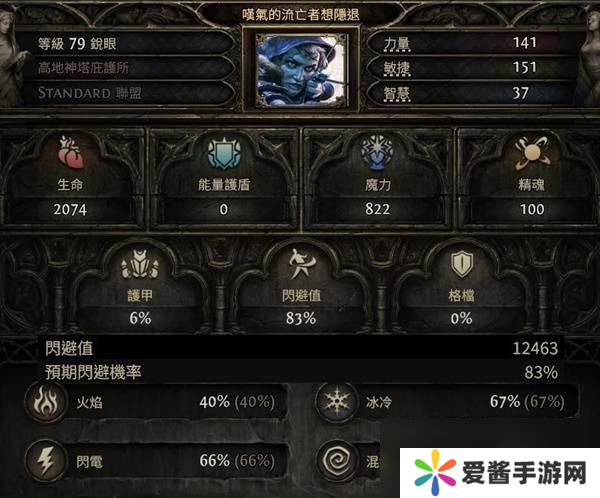Click the Chaos resistance spiral icon

pos(337,461)
